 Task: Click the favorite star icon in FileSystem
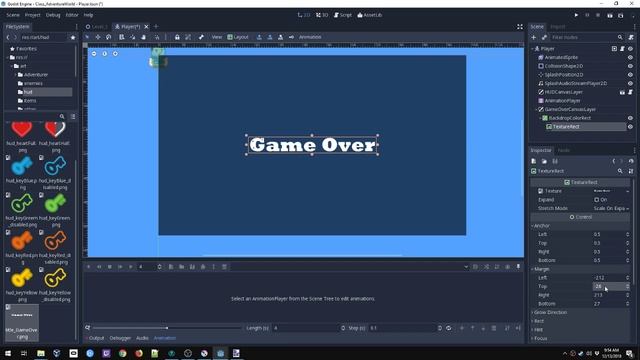[73, 37]
